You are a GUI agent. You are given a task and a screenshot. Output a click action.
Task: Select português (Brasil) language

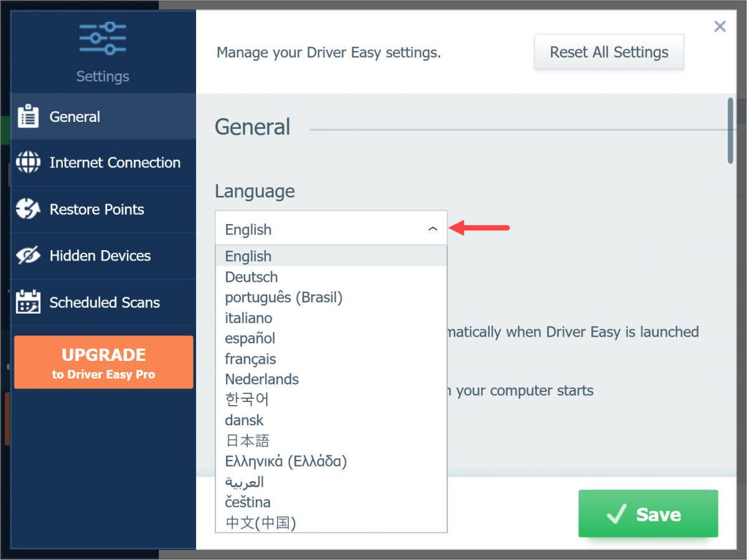click(x=331, y=297)
